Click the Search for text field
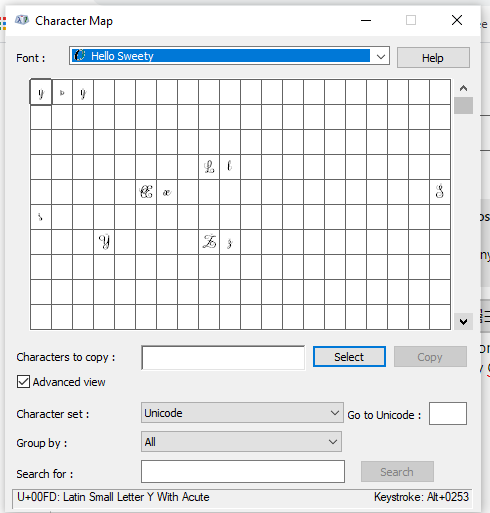The width and height of the screenshot is (490, 513). [x=243, y=471]
